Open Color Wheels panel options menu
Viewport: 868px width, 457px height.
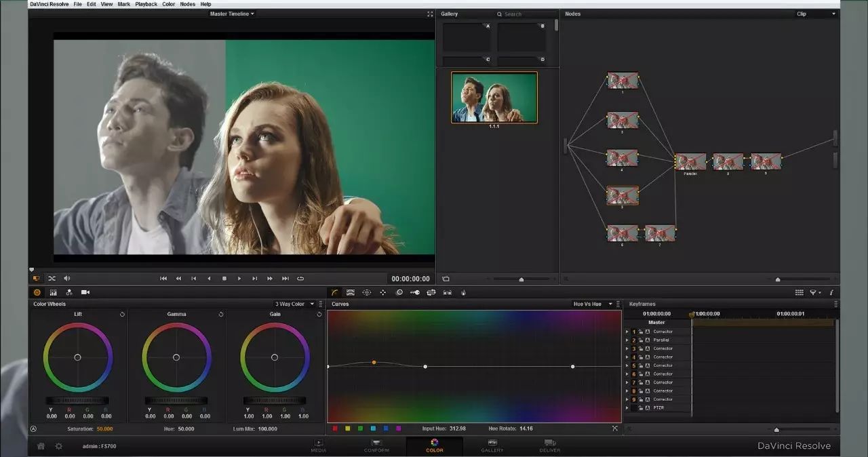click(320, 304)
